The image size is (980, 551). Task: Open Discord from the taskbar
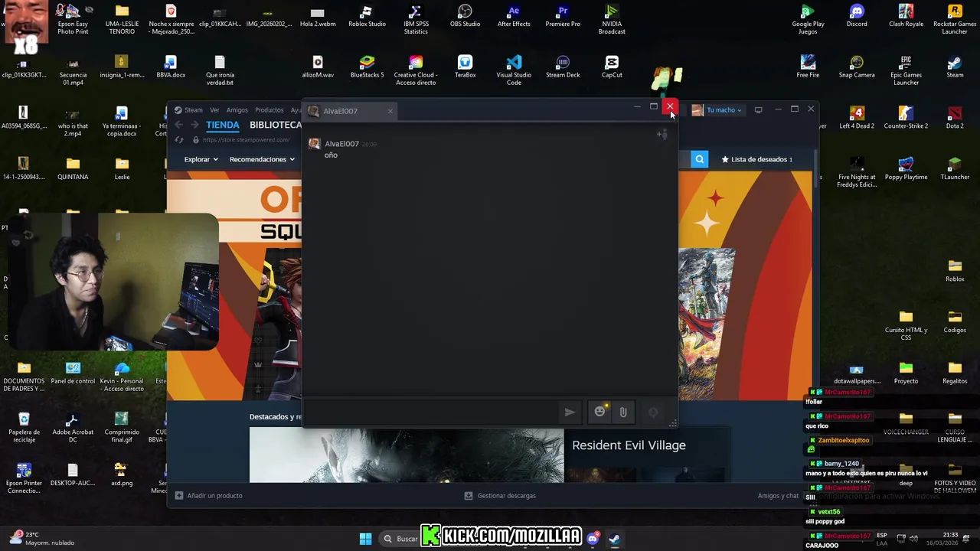[593, 539]
